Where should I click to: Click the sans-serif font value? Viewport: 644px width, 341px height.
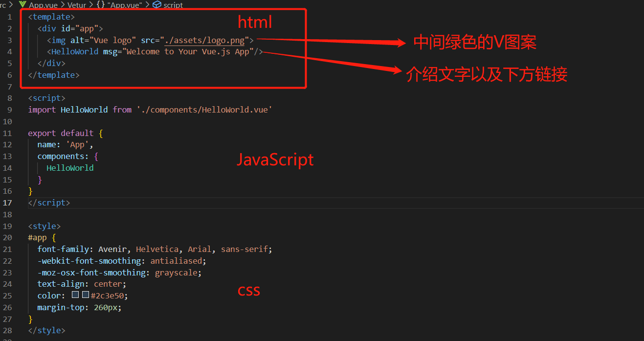(244, 249)
